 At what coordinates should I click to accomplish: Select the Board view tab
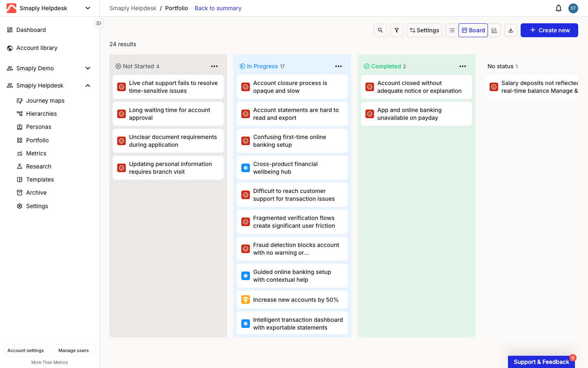(x=473, y=30)
